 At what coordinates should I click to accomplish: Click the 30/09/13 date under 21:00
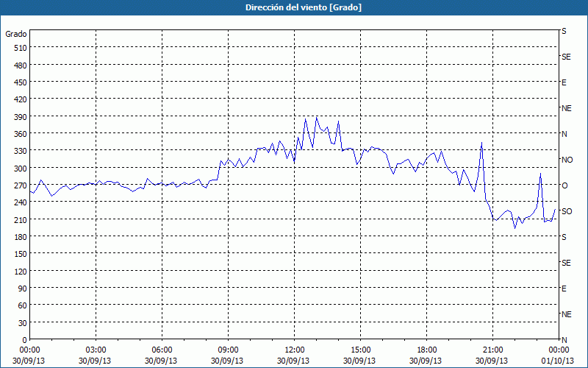click(x=492, y=361)
